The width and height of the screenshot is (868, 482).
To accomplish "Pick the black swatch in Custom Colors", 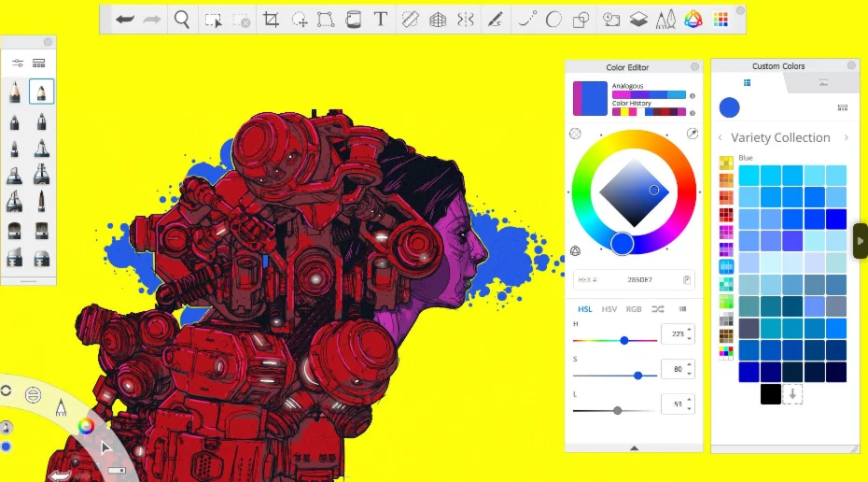I will pyautogui.click(x=770, y=394).
